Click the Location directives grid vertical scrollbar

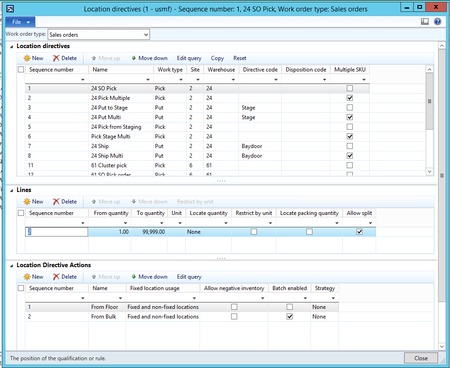coord(429,101)
